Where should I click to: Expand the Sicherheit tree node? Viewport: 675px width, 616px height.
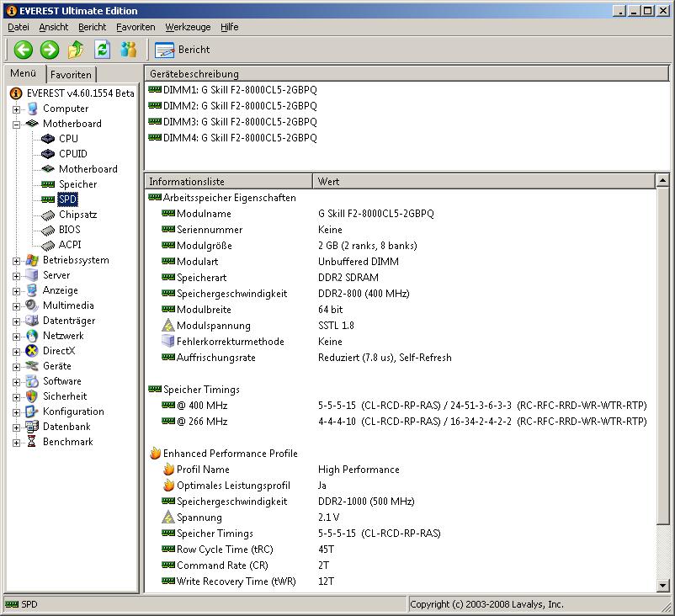click(x=16, y=397)
